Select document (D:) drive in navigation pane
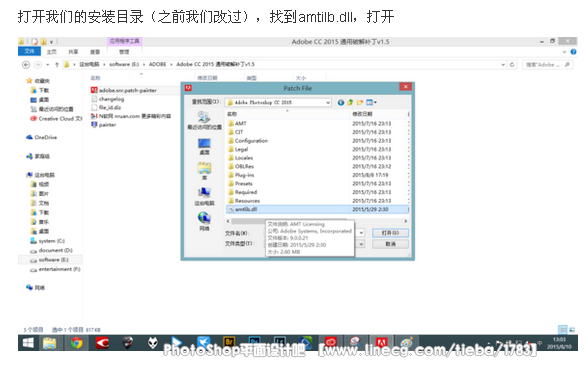 (x=51, y=250)
